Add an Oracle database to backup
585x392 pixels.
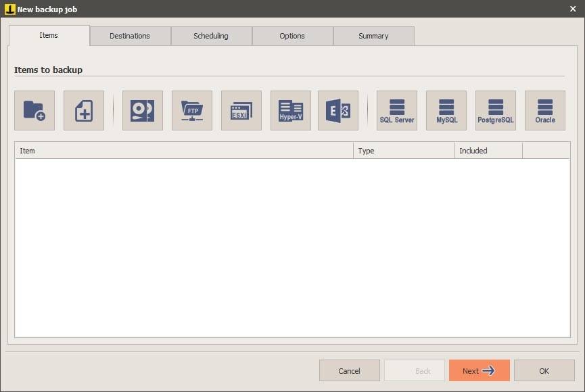click(545, 110)
